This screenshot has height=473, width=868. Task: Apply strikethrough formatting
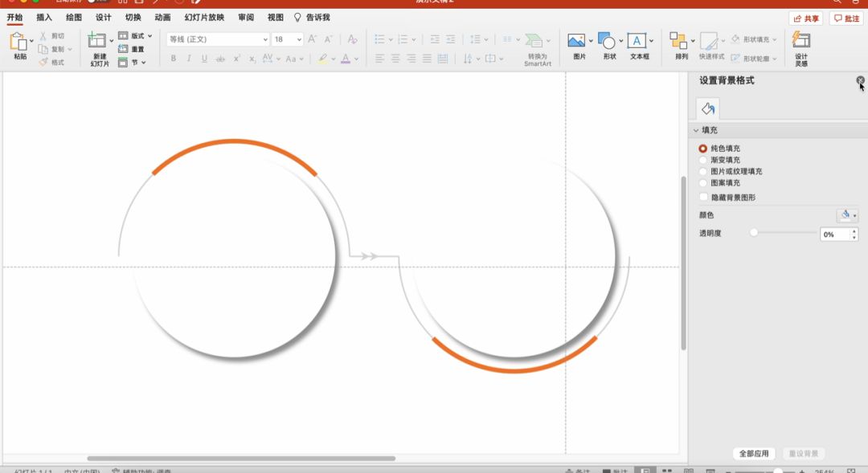[220, 58]
